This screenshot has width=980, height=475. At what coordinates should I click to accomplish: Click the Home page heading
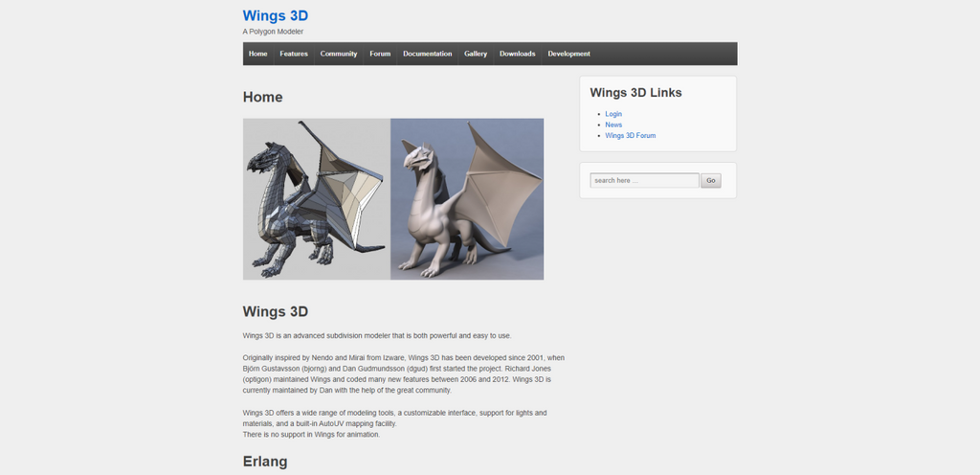pyautogui.click(x=262, y=97)
